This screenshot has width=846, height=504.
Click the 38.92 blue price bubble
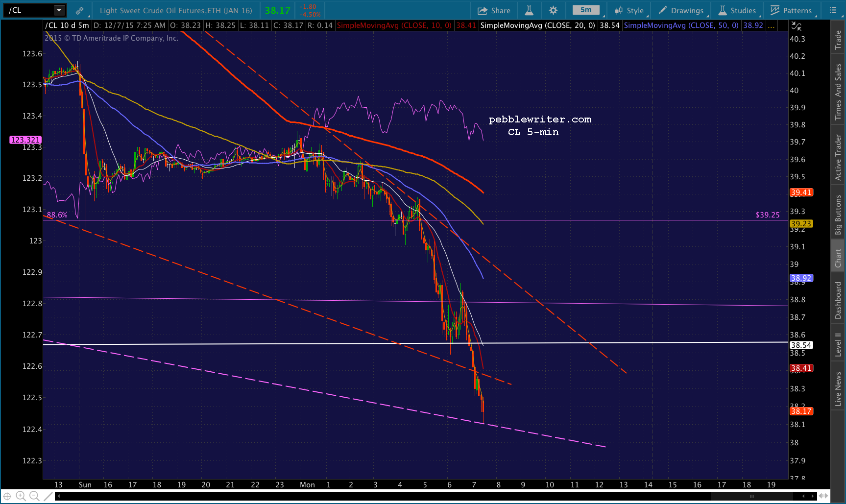click(x=801, y=278)
